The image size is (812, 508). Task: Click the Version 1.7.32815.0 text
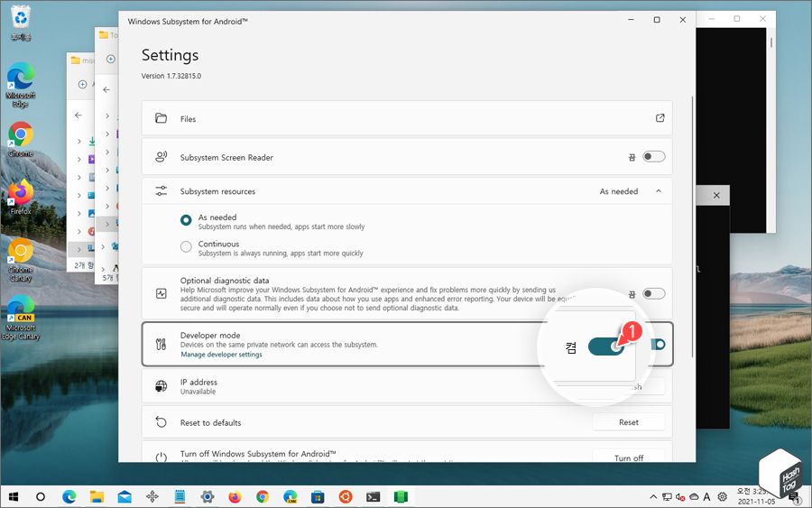[171, 76]
